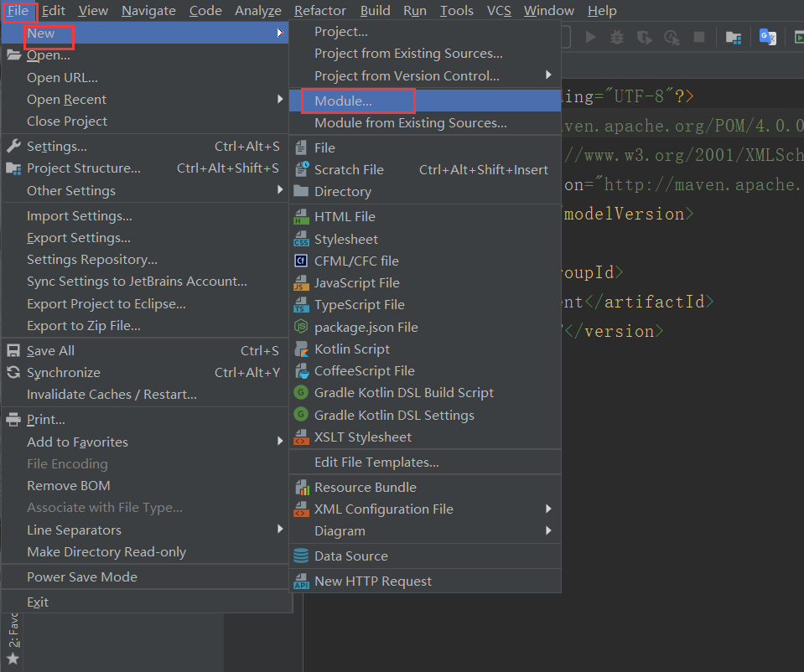This screenshot has height=672, width=804.
Task: Click artifactId text in the editor
Action: point(654,302)
